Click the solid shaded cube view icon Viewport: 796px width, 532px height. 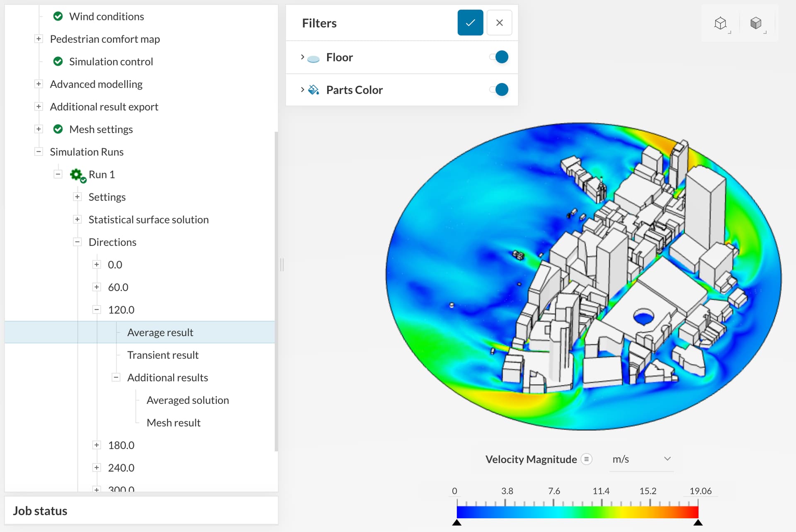[x=756, y=23]
